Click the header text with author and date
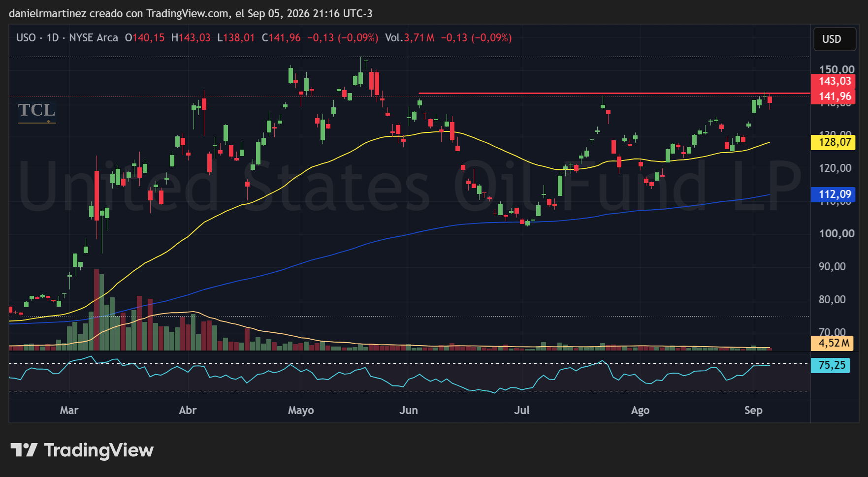The height and width of the screenshot is (477, 868). (x=191, y=14)
